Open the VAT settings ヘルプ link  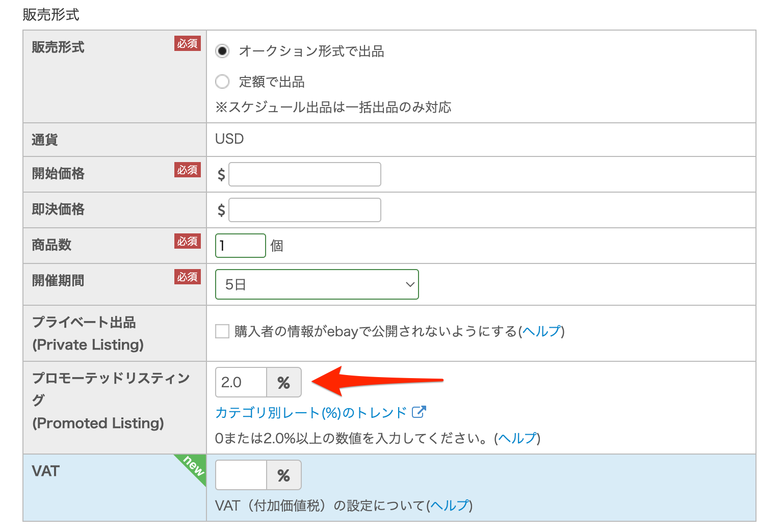[450, 506]
